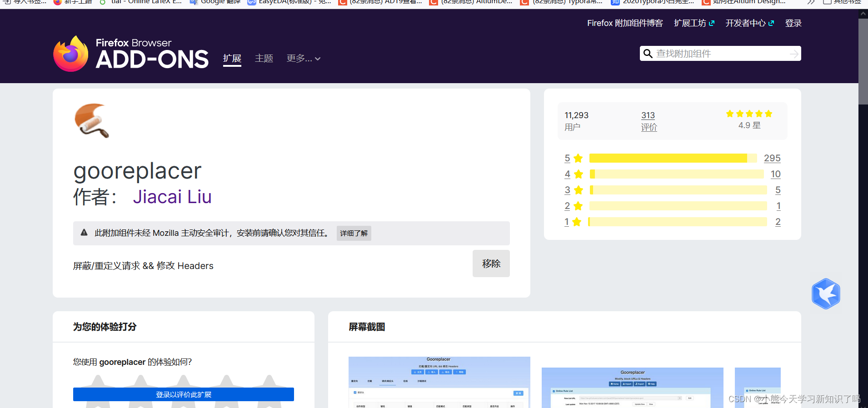Image resolution: width=868 pixels, height=408 pixels.
Task: Click the 为您的体验打分 heading
Action: 105,327
